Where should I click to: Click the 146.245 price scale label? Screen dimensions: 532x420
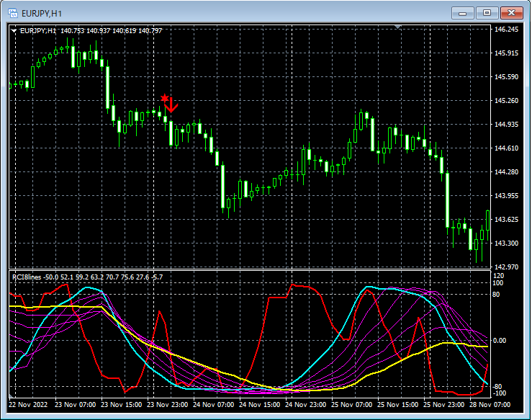click(x=506, y=30)
